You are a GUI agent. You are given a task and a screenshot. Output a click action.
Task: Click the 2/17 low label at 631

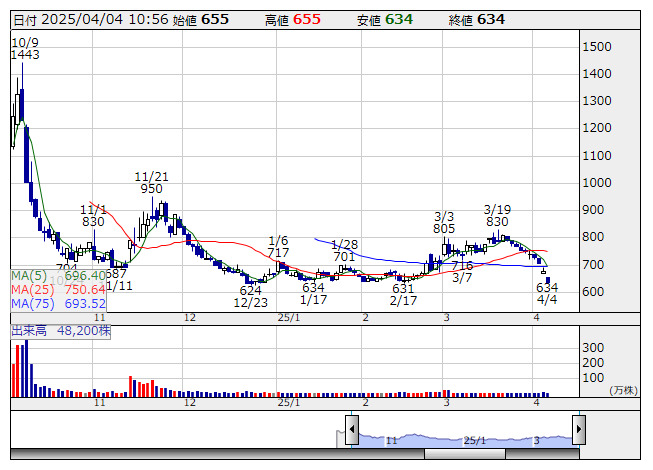[x=403, y=295]
